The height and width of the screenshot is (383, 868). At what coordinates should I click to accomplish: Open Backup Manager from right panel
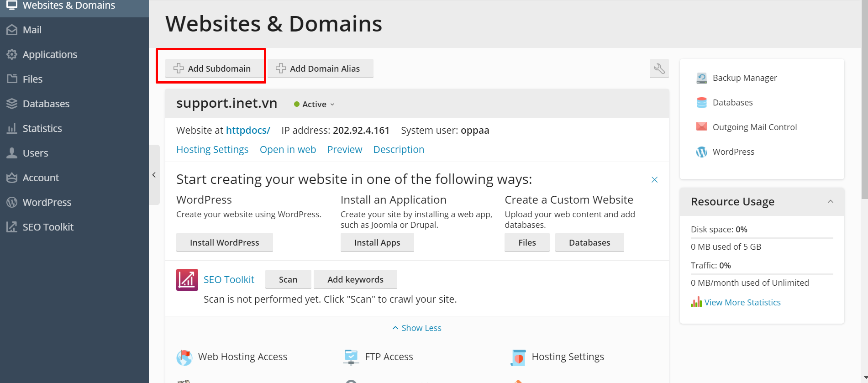(745, 78)
